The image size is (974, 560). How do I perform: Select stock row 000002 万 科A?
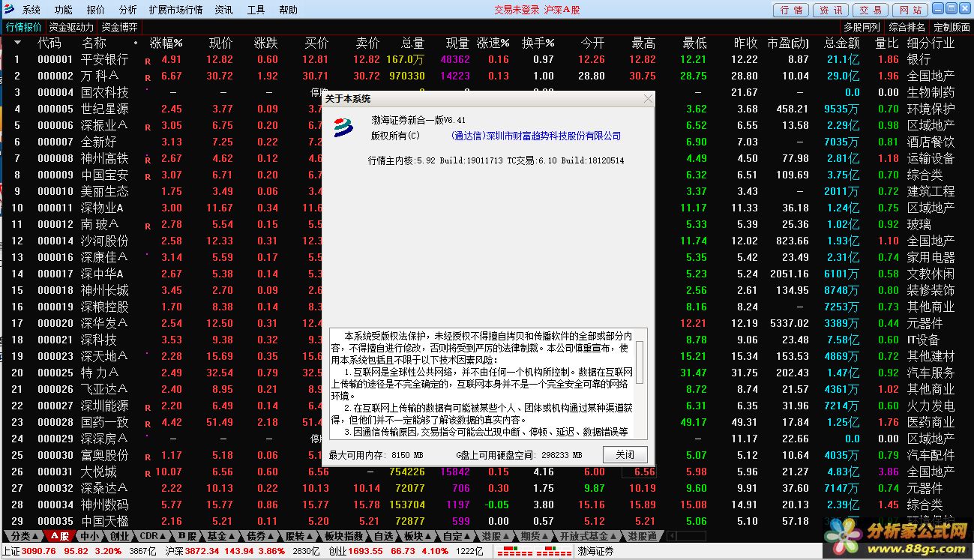coord(487,76)
